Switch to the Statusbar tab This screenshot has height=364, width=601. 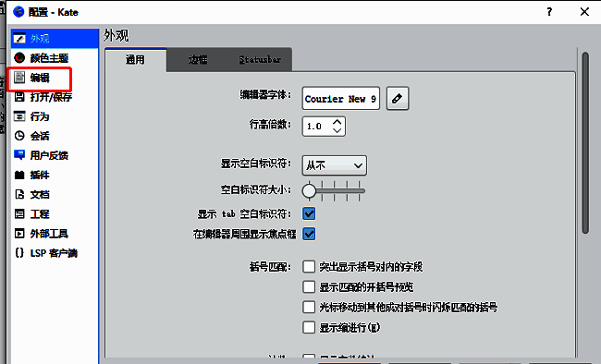click(260, 60)
